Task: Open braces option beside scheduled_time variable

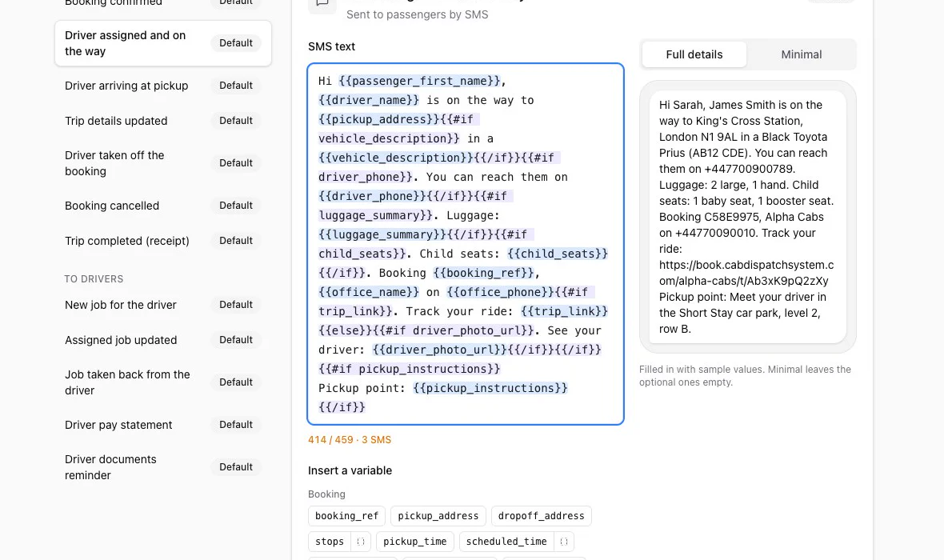Action: point(563,542)
